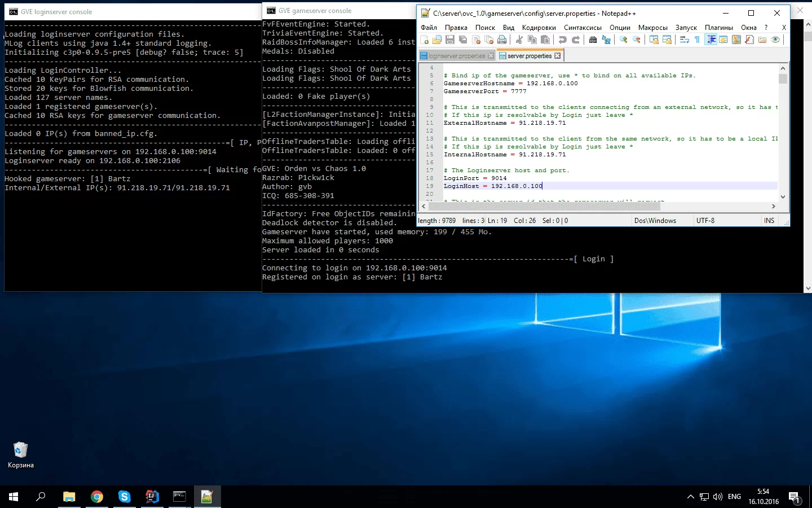The height and width of the screenshot is (508, 812).
Task: Click the ENG language indicator in taskbar
Action: click(734, 497)
